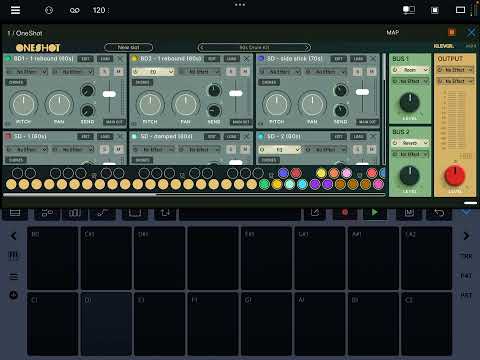Image resolution: width=480 pixels, height=360 pixels.
Task: Mute the BD2 - 1 rebound slot
Action: point(245,72)
